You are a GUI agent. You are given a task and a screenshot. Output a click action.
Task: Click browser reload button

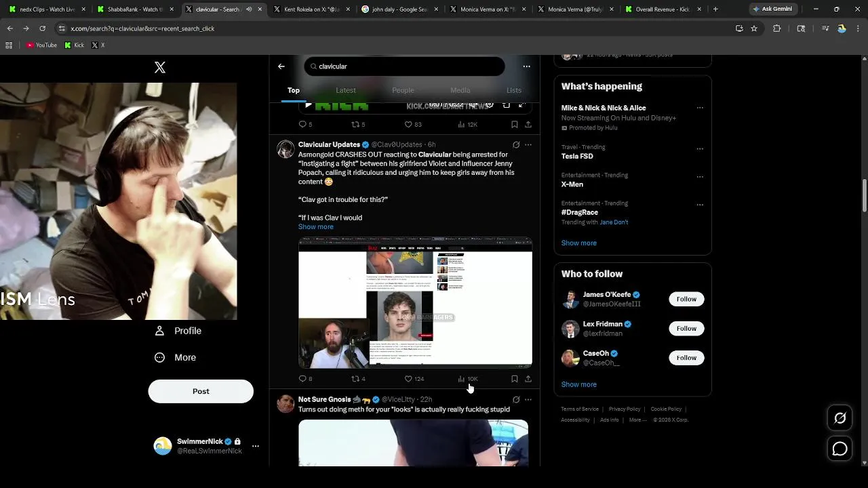pyautogui.click(x=42, y=28)
